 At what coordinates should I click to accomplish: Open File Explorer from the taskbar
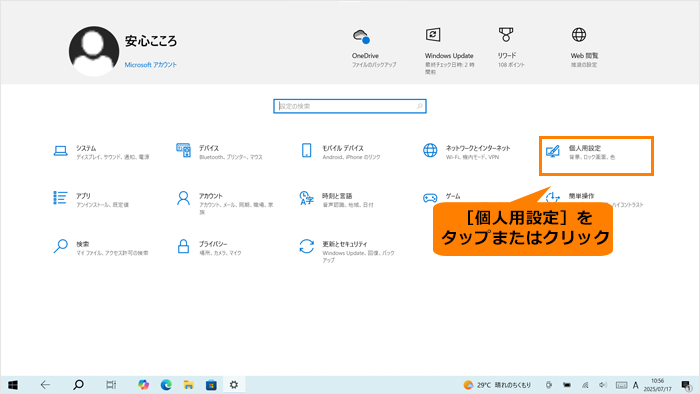click(x=188, y=385)
